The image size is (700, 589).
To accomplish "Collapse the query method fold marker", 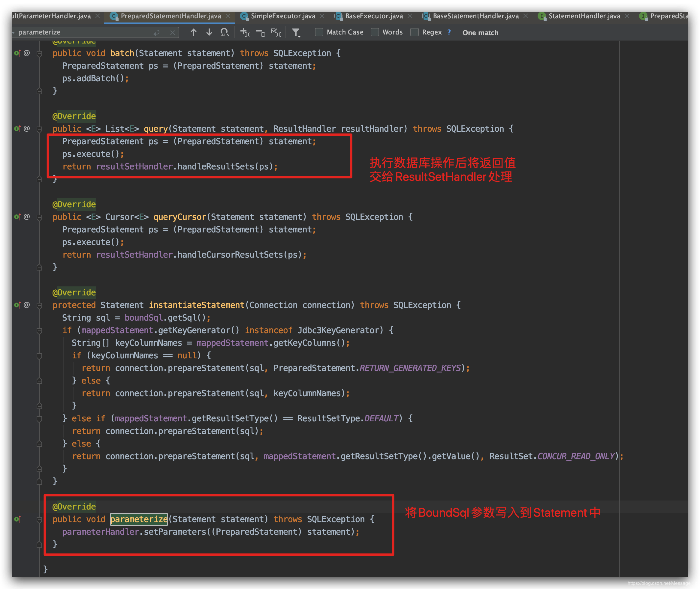I will click(39, 129).
